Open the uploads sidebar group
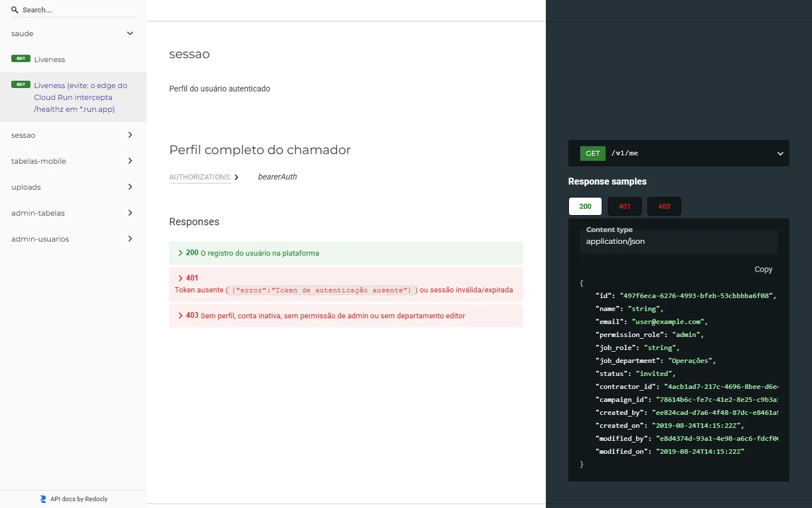Image resolution: width=812 pixels, height=508 pixels. coord(73,187)
